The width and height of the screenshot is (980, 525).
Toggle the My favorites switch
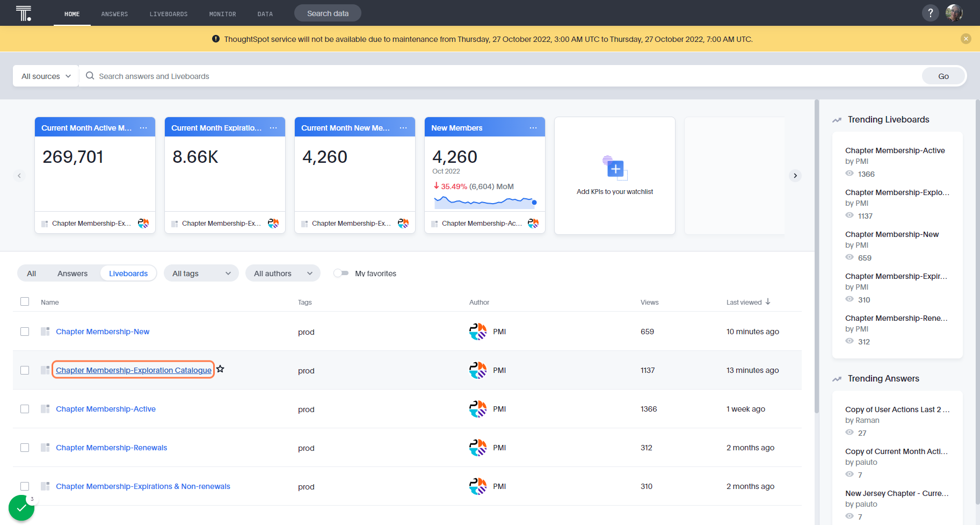(x=341, y=273)
